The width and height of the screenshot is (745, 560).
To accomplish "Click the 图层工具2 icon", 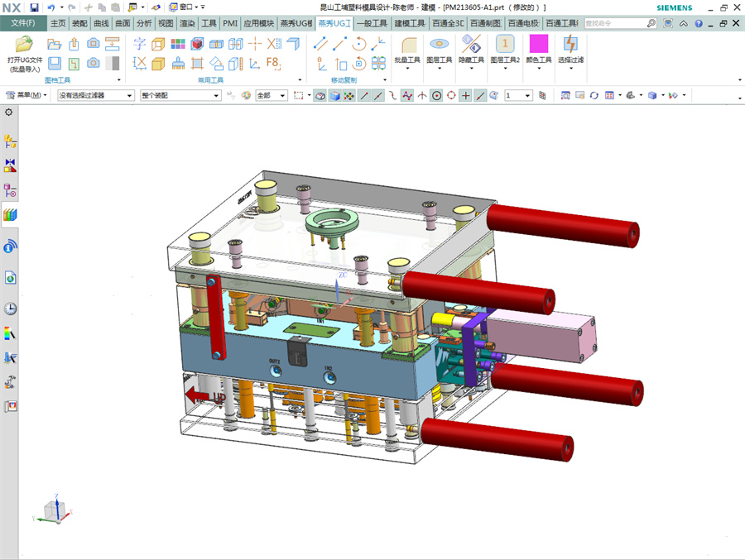I will click(505, 44).
